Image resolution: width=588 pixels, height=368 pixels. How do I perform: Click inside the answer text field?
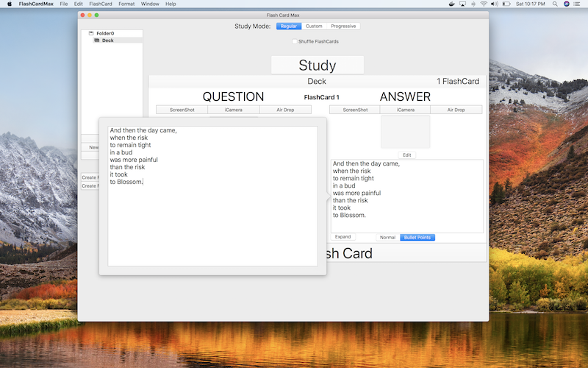point(407,196)
